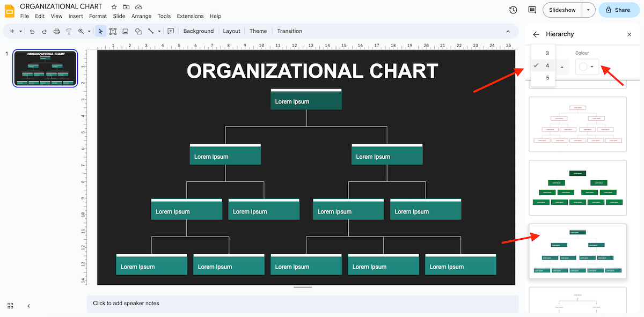Go back from Hierarchy panel
The image size is (644, 317).
point(536,34)
